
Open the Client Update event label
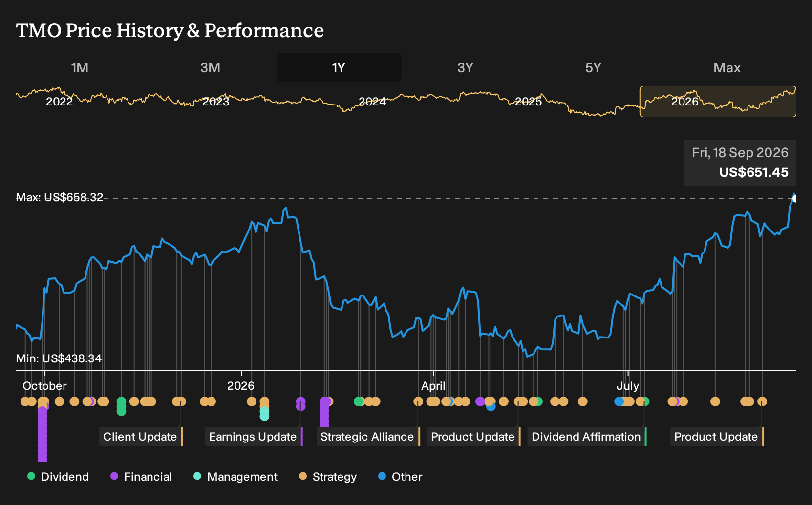tap(141, 437)
